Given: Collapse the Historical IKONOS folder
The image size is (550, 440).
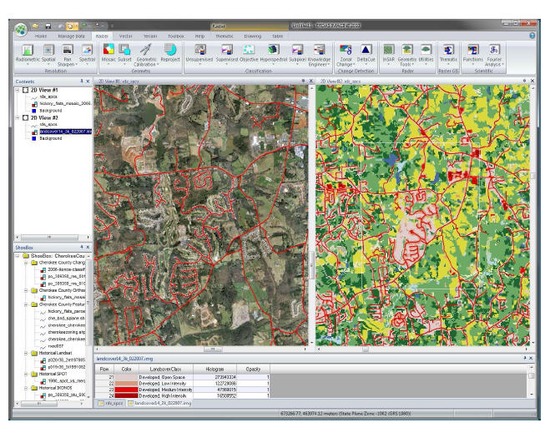Looking at the screenshot, I should click(x=26, y=388).
